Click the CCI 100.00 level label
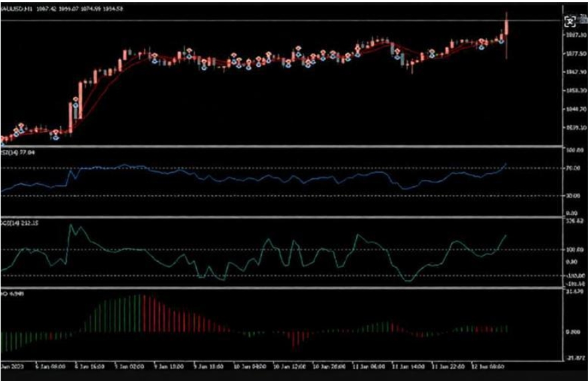Viewport: 588px width, 381px height. (x=575, y=250)
